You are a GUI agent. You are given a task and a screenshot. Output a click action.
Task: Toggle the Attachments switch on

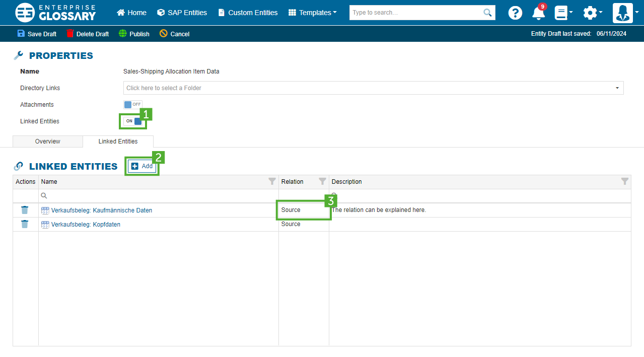133,104
